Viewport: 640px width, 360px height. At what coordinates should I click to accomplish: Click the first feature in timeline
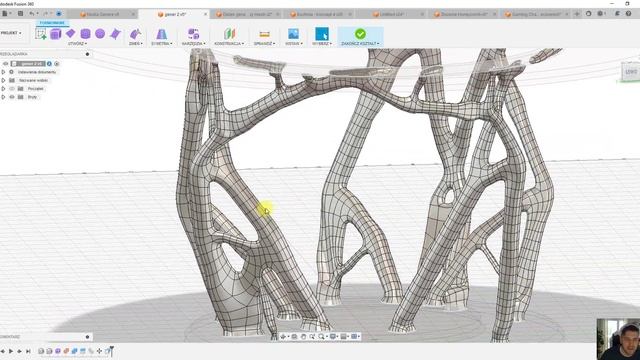(41, 351)
